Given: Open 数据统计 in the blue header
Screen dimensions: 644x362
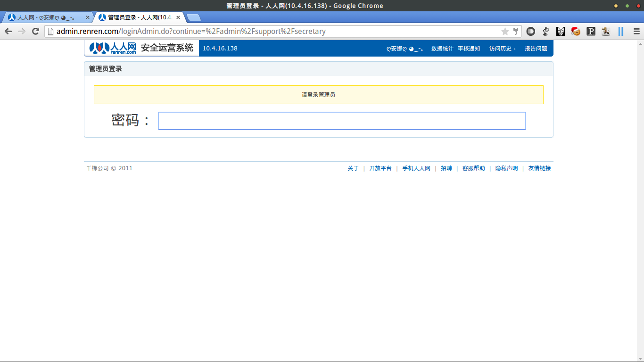Looking at the screenshot, I should coord(442,49).
